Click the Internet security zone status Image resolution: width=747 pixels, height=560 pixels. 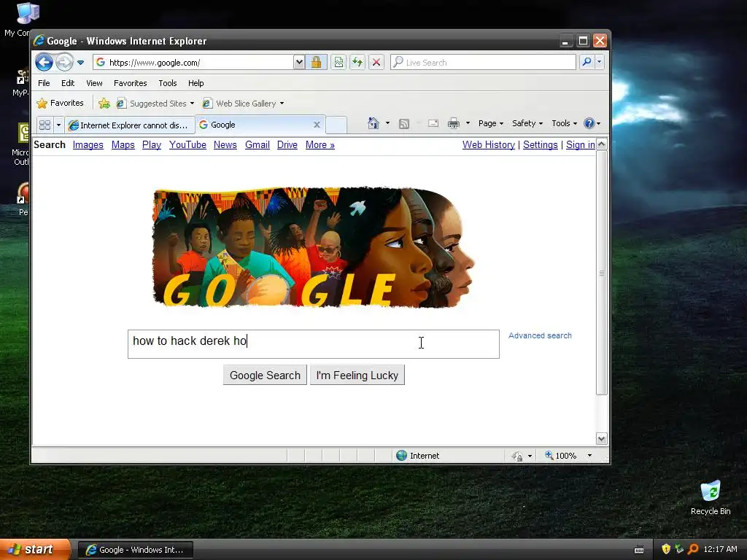[x=418, y=456]
